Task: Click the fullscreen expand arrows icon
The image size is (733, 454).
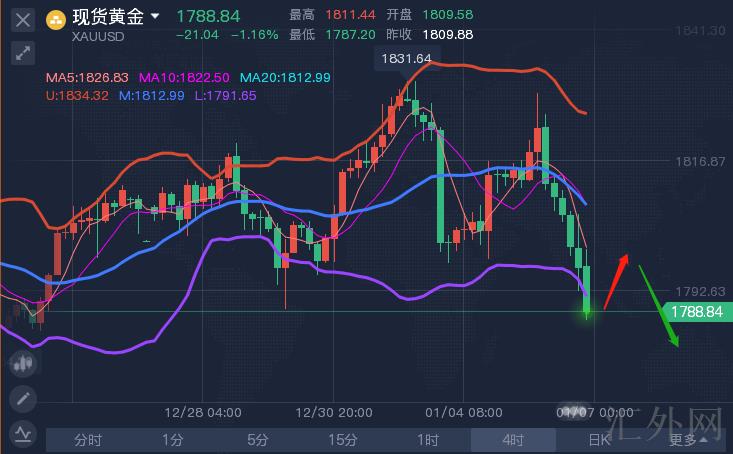Action: [23, 53]
